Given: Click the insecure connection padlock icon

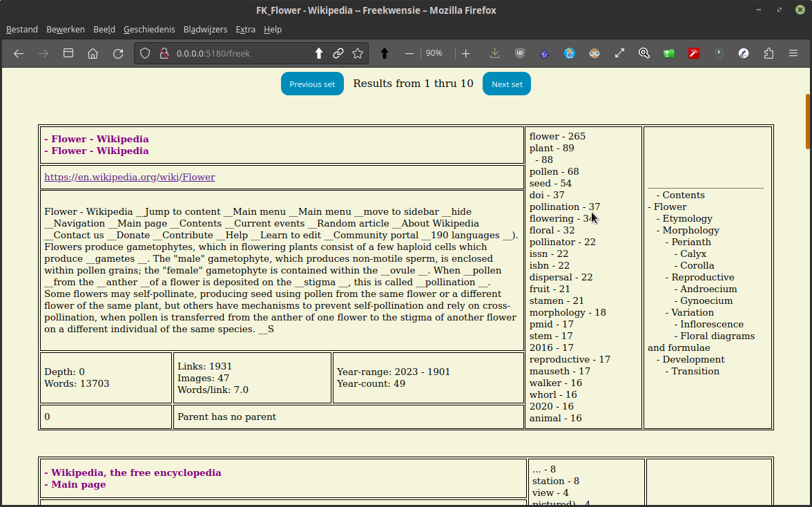Looking at the screenshot, I should tap(164, 53).
